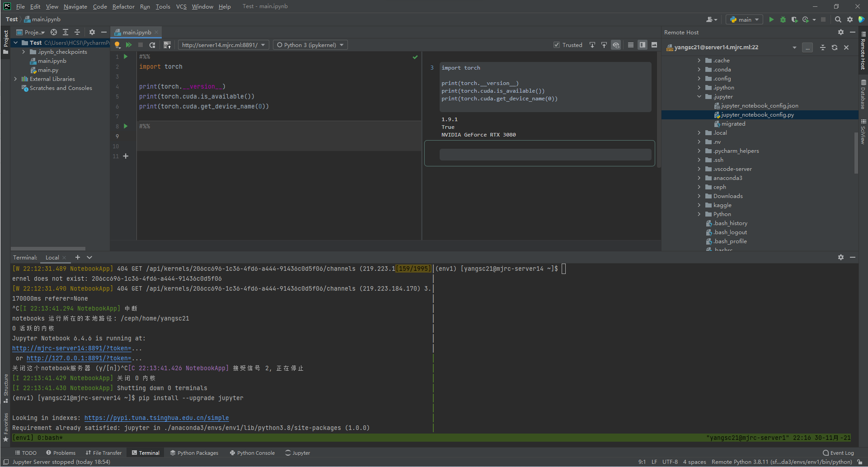The width and height of the screenshot is (868, 467).
Task: Click the Profile run icon in toolbar
Action: point(806,19)
